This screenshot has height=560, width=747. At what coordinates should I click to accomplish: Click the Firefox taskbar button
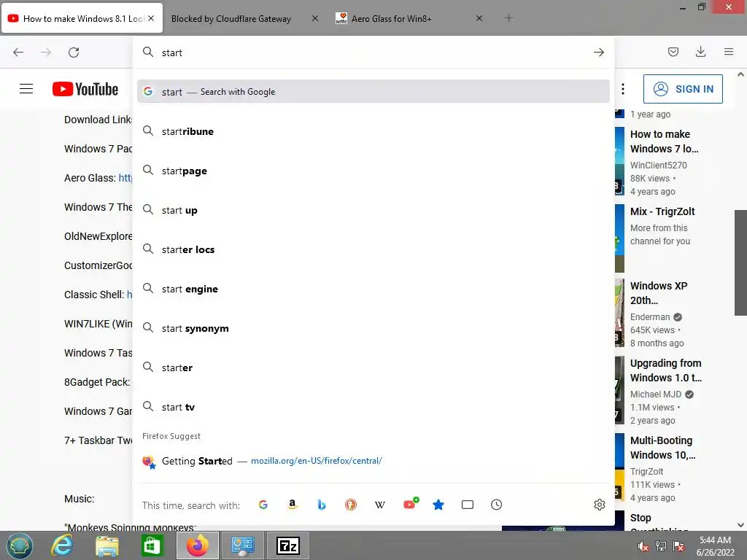click(x=198, y=545)
